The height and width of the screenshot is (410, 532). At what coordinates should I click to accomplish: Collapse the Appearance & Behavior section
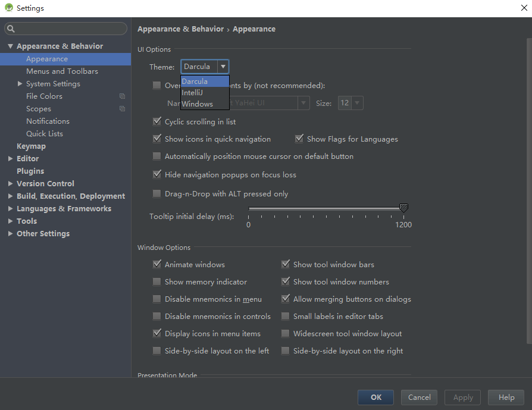click(x=10, y=46)
